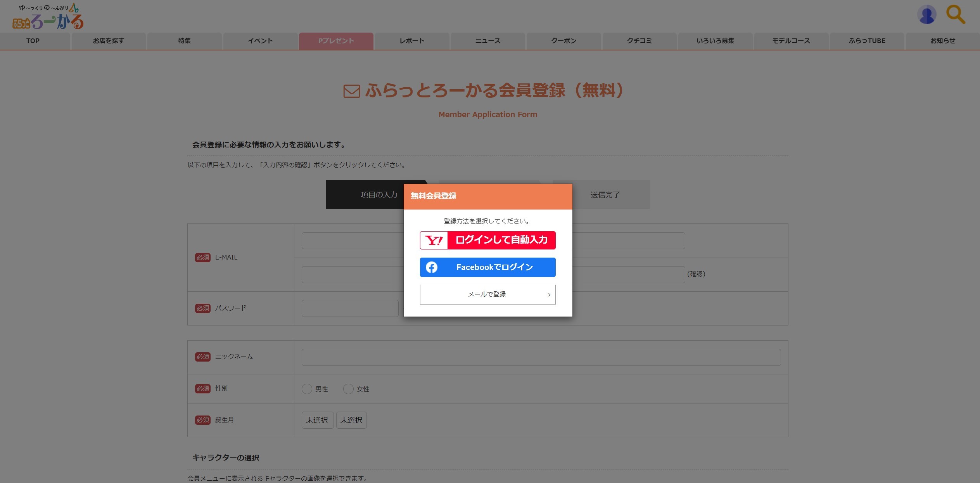Click the Facebook logo icon
This screenshot has width=980, height=483.
[432, 267]
